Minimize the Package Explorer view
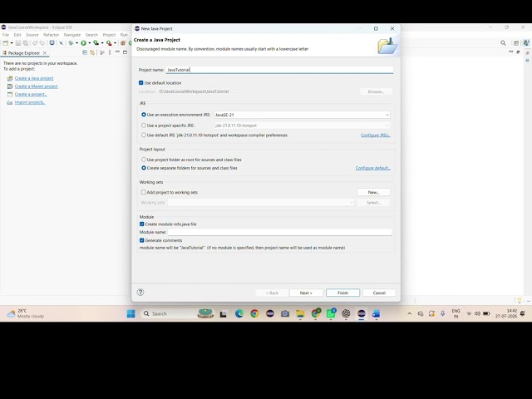The width and height of the screenshot is (532, 399). pos(117,52)
